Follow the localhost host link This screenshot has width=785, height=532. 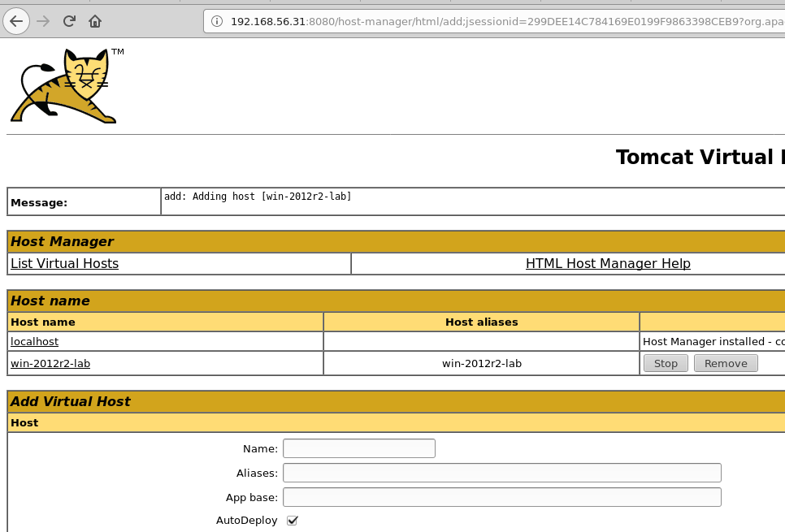[x=35, y=341]
